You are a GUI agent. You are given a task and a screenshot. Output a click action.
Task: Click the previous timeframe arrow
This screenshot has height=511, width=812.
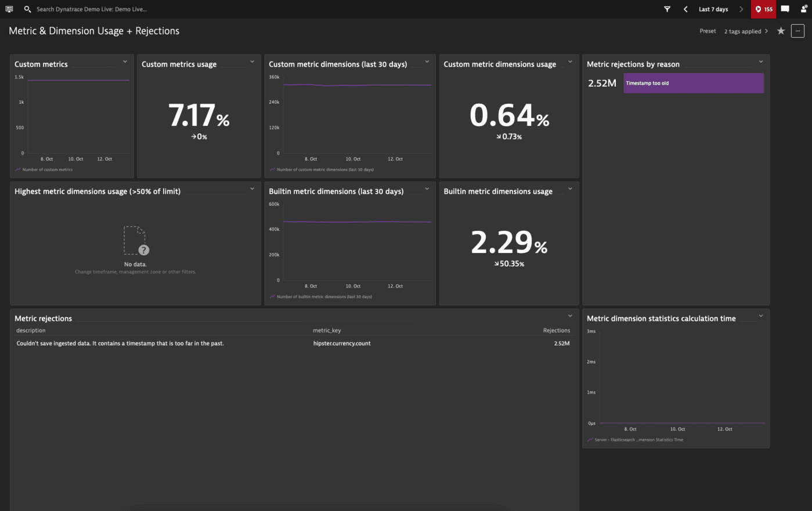click(x=685, y=9)
